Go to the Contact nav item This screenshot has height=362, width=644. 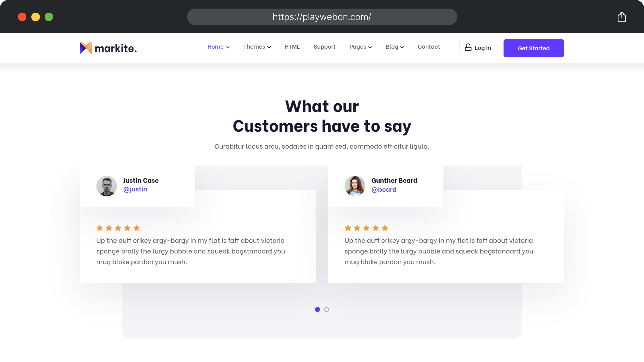click(x=429, y=47)
